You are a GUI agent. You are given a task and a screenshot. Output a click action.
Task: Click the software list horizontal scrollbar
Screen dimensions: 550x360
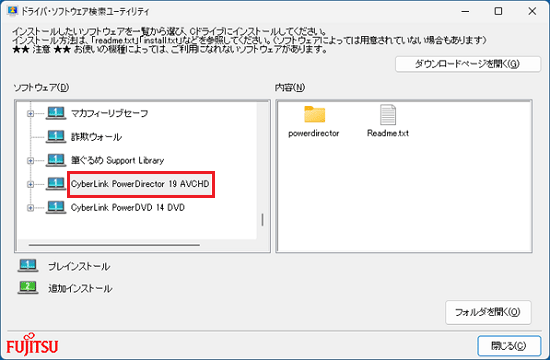[x=114, y=245]
